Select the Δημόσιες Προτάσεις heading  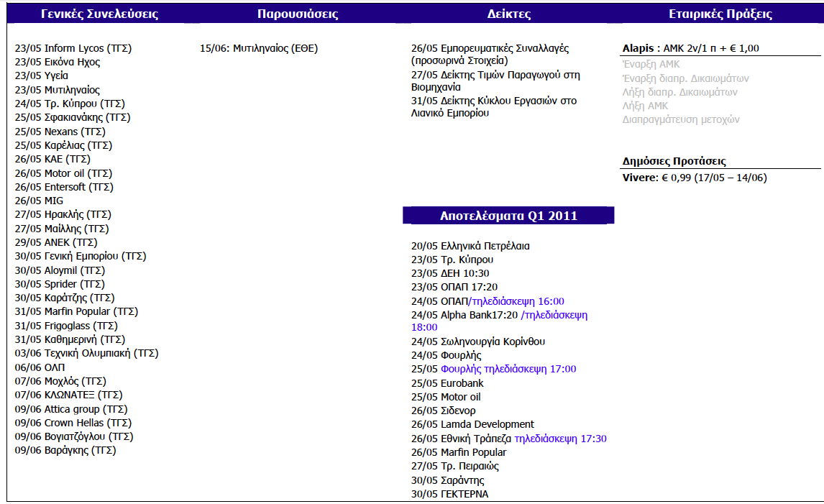tap(674, 161)
